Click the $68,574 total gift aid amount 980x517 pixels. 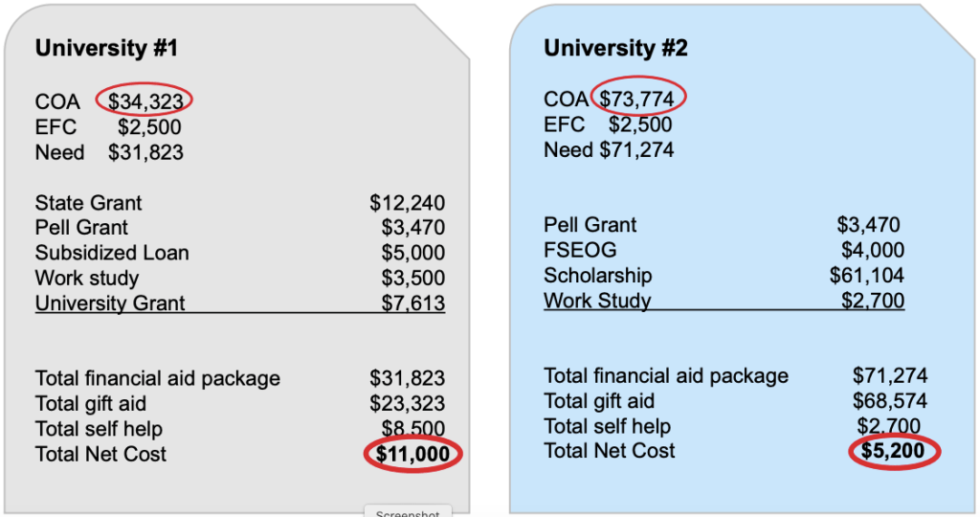coord(889,401)
